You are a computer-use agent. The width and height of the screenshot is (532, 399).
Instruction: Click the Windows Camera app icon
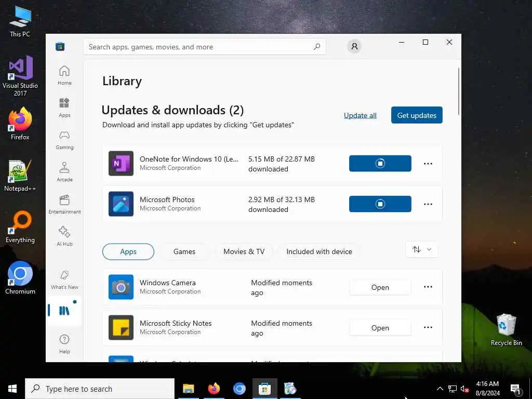(121, 287)
